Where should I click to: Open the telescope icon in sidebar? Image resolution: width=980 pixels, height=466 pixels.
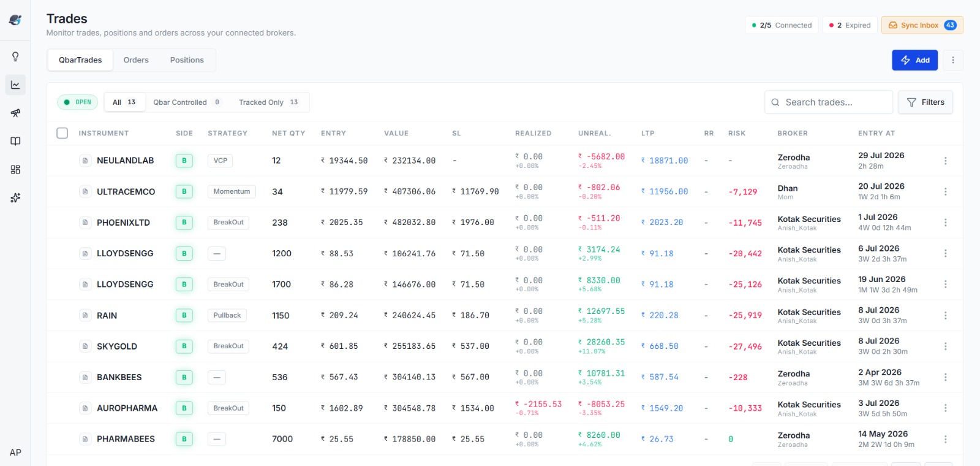coord(15,113)
